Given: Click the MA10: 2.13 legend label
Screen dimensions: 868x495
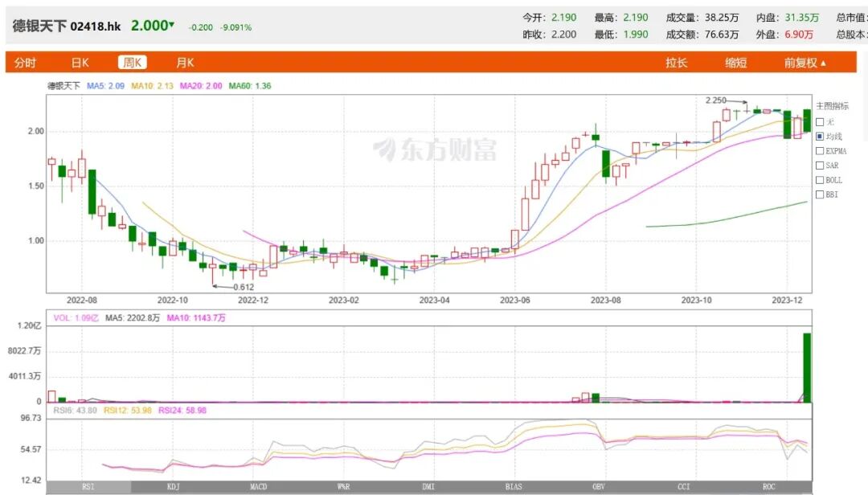Looking at the screenshot, I should pyautogui.click(x=152, y=86).
